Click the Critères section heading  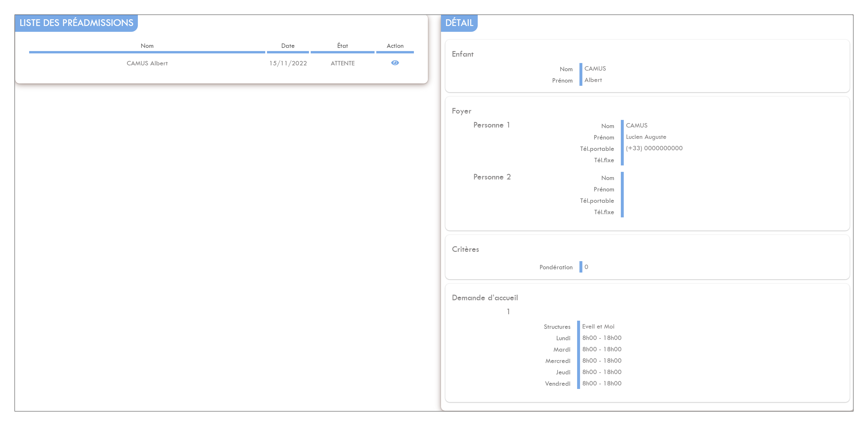coord(465,249)
